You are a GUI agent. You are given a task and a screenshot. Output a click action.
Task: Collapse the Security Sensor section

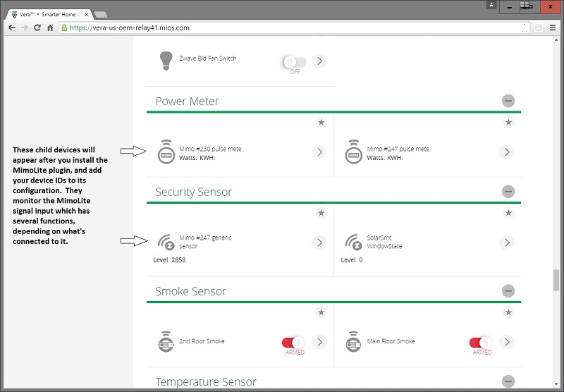pyautogui.click(x=508, y=191)
